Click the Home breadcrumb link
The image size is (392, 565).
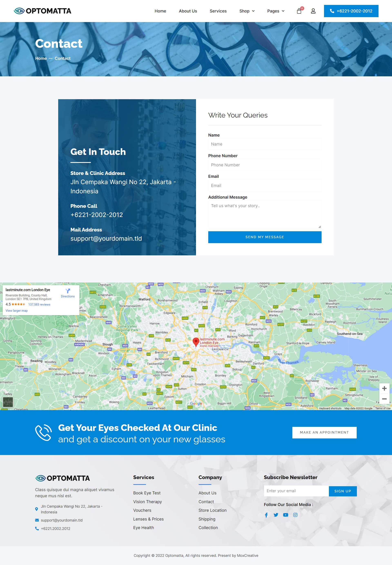(41, 58)
